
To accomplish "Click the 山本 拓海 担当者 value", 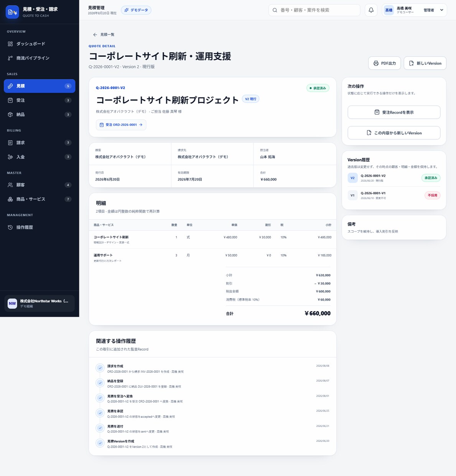I will tap(267, 157).
